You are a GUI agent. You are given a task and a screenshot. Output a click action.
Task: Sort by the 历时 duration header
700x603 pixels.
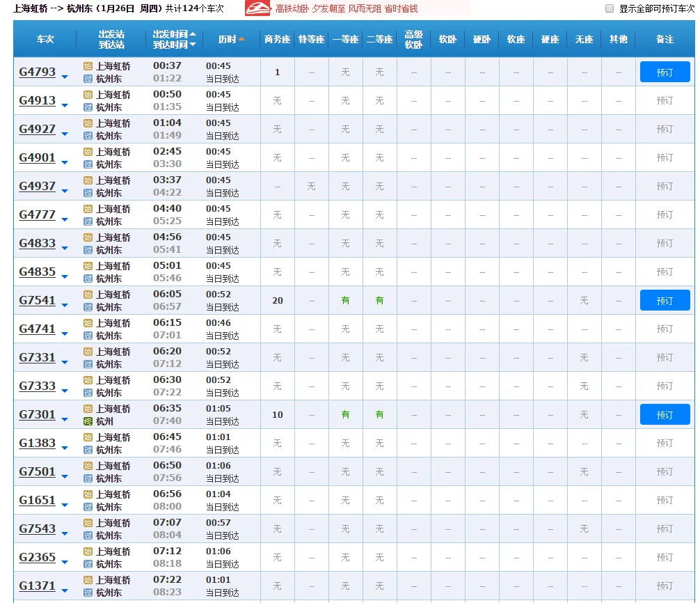(228, 40)
